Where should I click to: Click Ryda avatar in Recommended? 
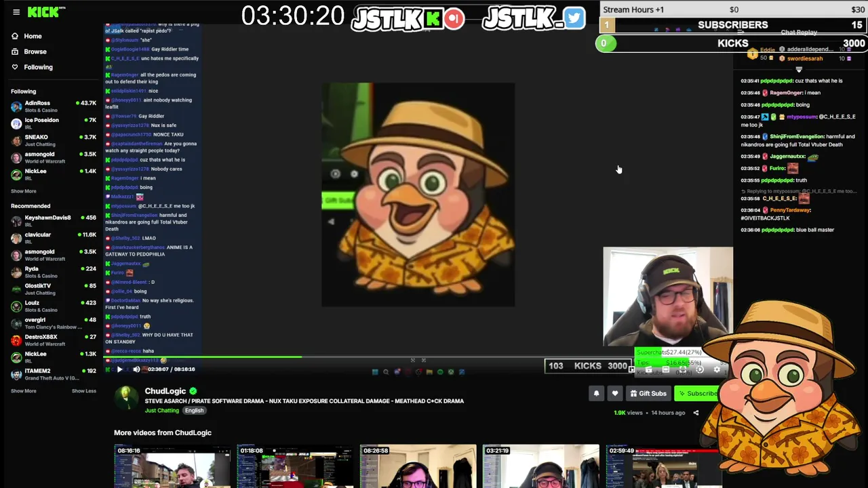coord(16,272)
